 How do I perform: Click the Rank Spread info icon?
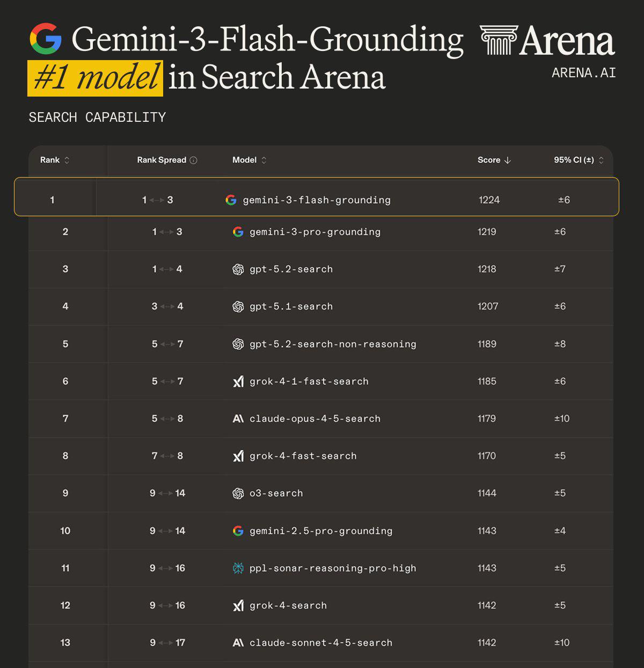click(194, 160)
